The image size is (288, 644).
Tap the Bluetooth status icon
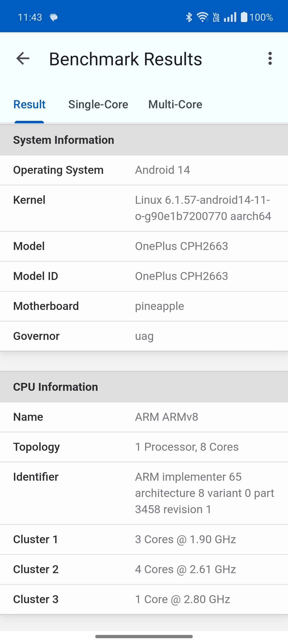[x=189, y=17]
